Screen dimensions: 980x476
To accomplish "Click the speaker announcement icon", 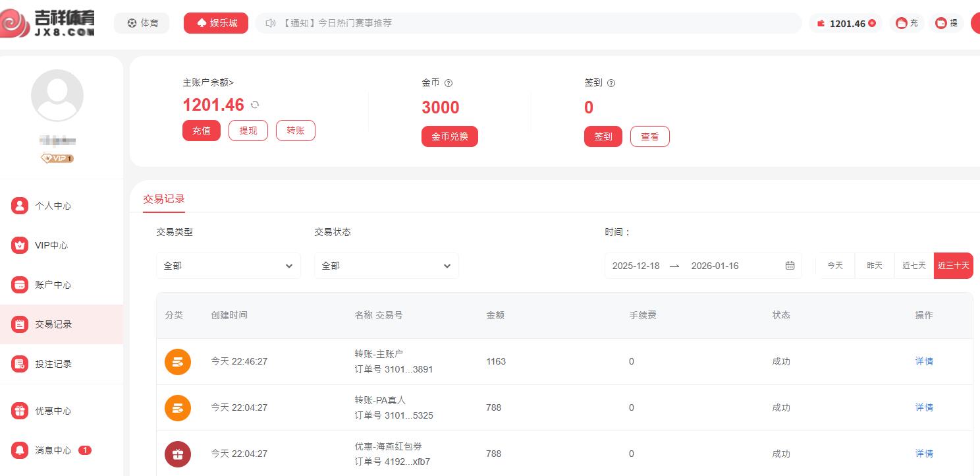I will [270, 23].
